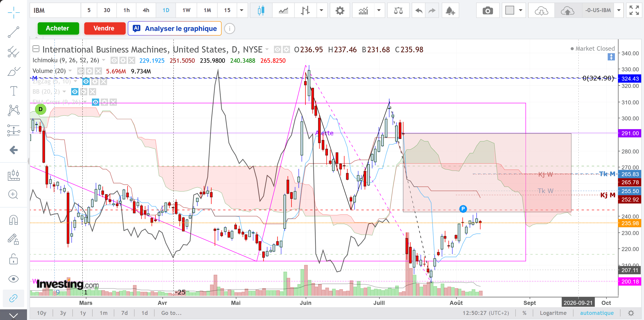Select the crosshair cursor tool
Screen dimensions: 644x320
[x=13, y=13]
